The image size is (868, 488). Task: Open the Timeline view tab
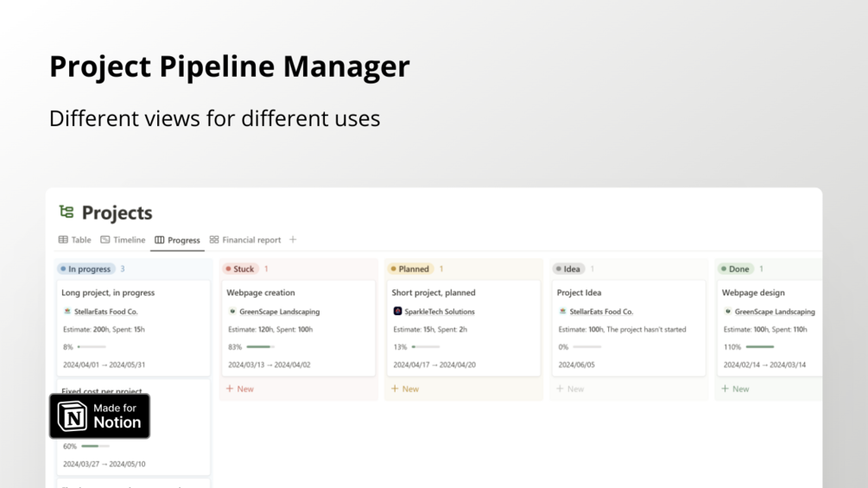pyautogui.click(x=123, y=240)
